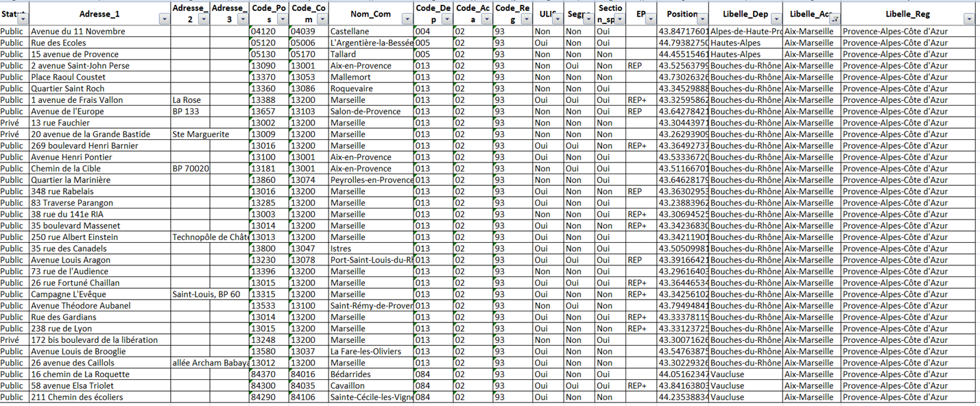This screenshot has width=980, height=406.
Task: Select the 'Tallard' commune cell
Action: 371,54
